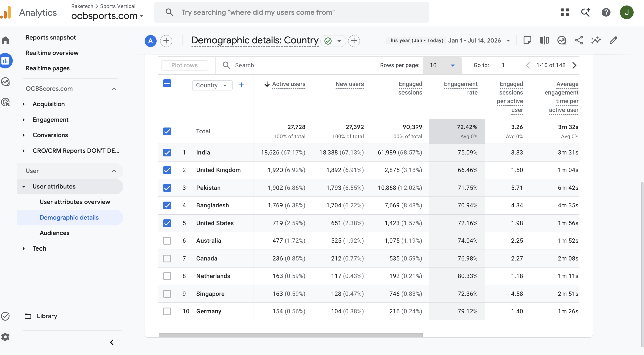Open the Google Analytics logo home
Viewport: 644px width, 355px height.
[6, 12]
